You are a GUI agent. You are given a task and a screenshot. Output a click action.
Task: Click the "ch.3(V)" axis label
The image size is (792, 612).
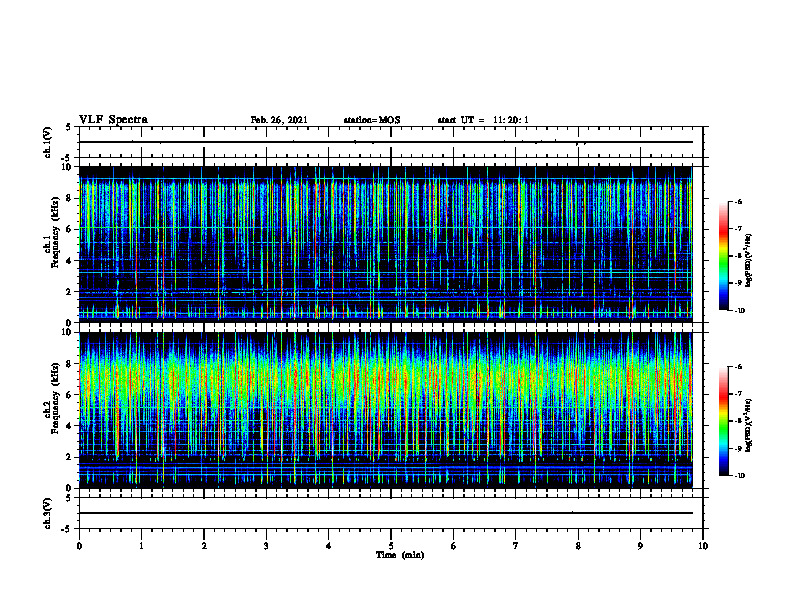(48, 513)
